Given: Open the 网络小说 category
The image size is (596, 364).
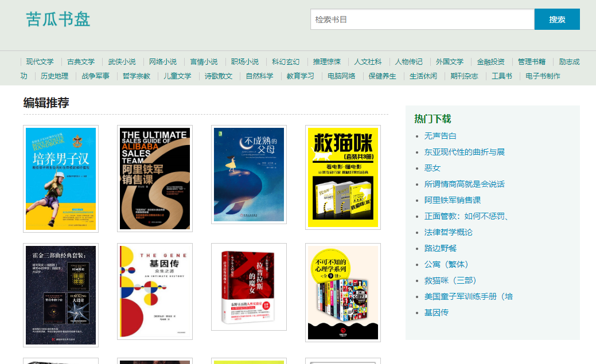Looking at the screenshot, I should pos(163,61).
